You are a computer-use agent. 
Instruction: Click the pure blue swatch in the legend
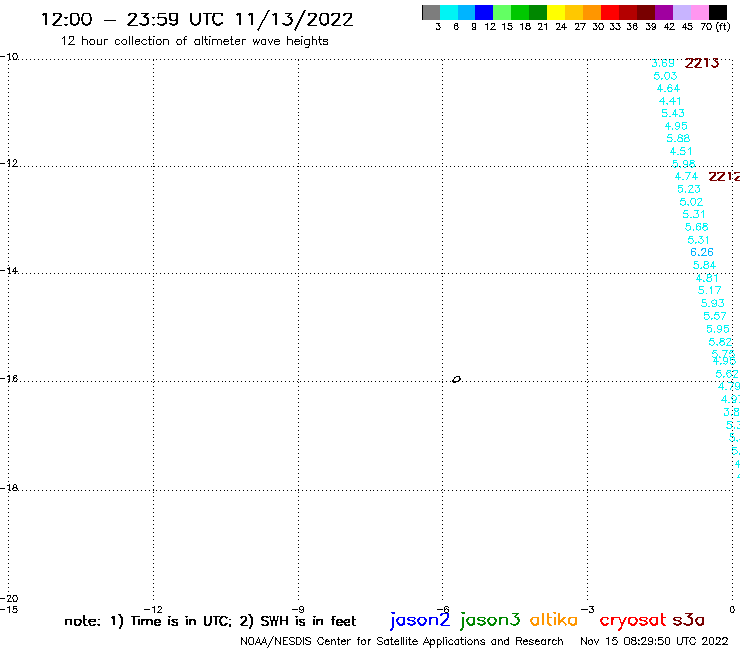point(484,12)
